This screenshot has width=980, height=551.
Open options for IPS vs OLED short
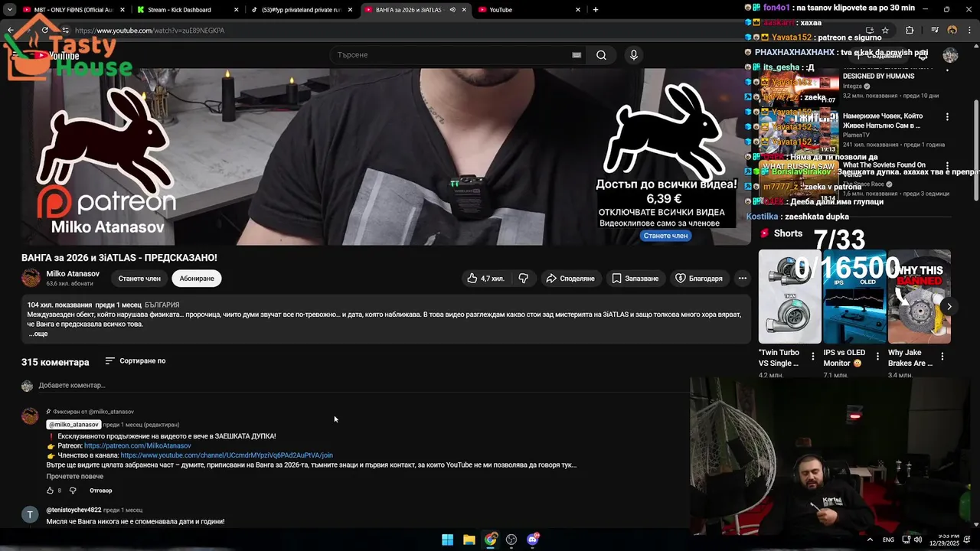(877, 357)
